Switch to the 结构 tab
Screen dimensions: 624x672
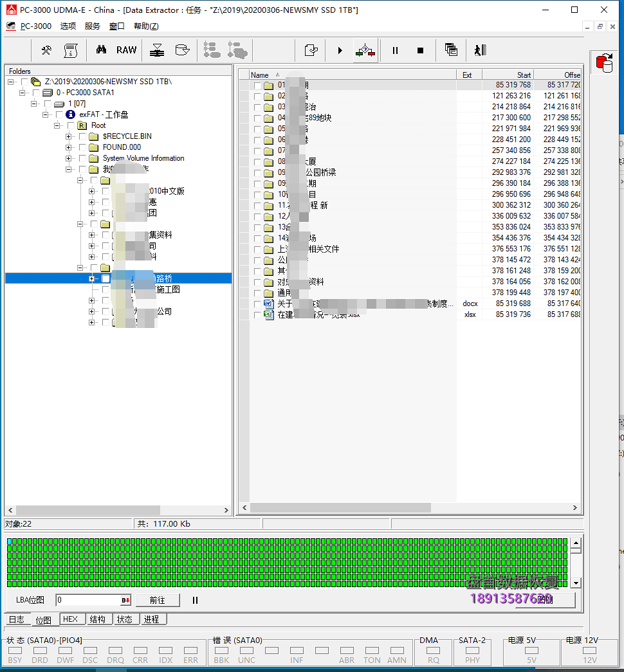pyautogui.click(x=98, y=619)
